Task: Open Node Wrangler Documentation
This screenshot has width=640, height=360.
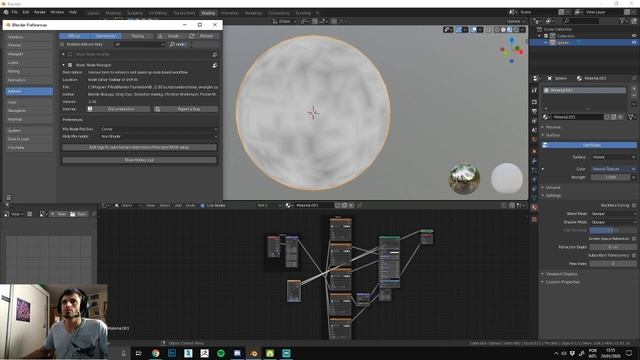Action: 119,109
